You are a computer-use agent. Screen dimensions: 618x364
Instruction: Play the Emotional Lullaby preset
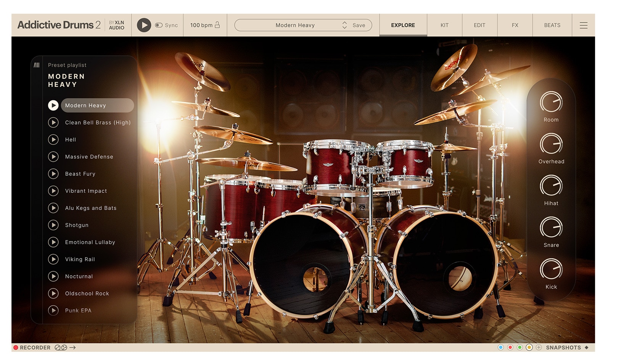(x=53, y=242)
